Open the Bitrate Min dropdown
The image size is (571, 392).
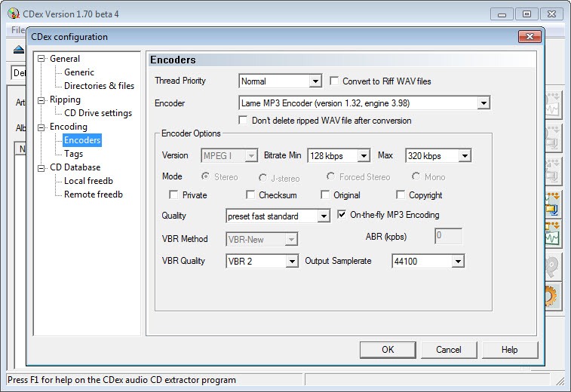coord(364,156)
